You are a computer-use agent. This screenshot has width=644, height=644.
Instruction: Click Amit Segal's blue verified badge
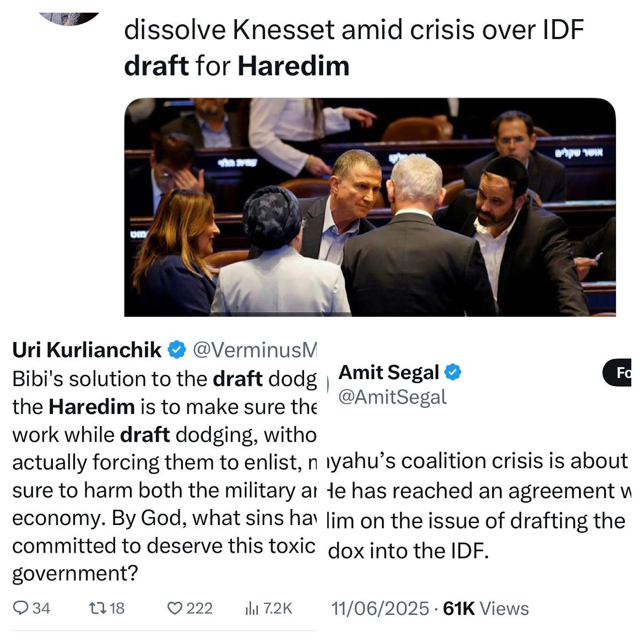[453, 372]
